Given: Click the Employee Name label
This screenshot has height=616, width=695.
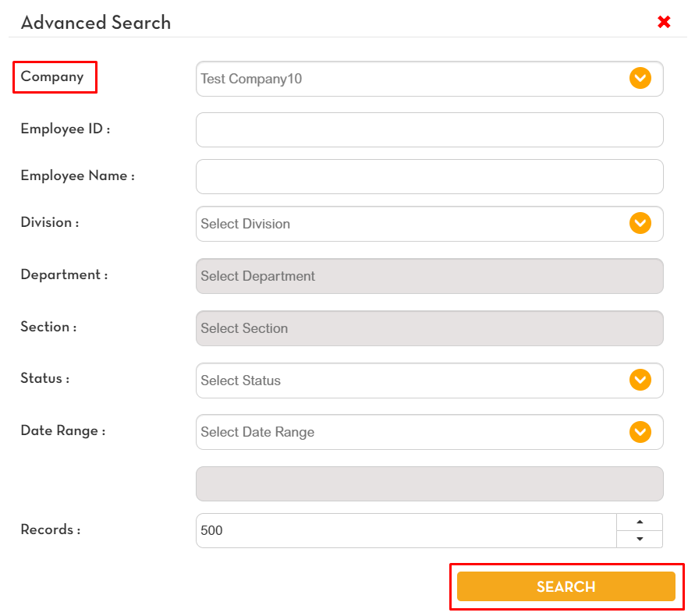Looking at the screenshot, I should point(77,175).
